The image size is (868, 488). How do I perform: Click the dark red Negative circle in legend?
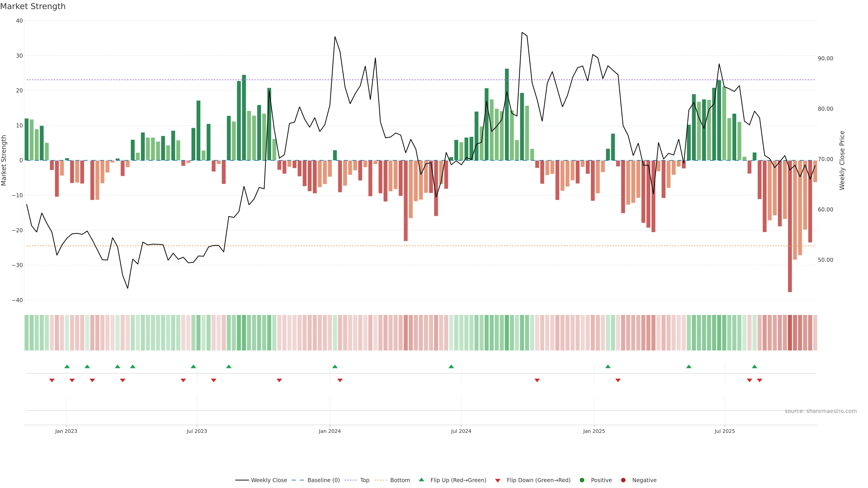click(x=623, y=480)
